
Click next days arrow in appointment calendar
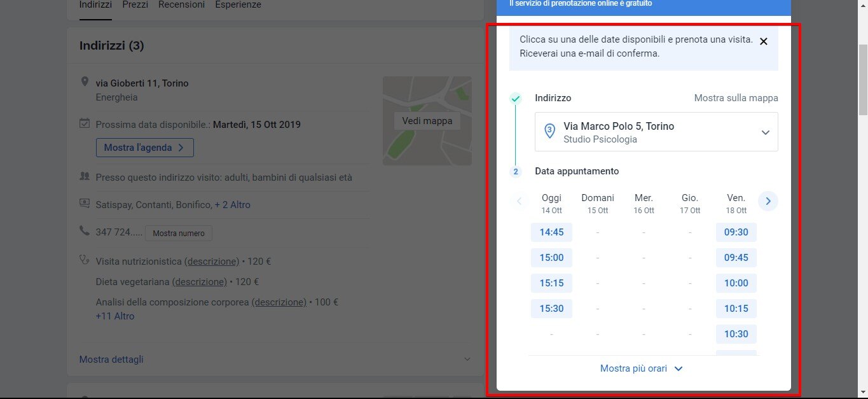(x=768, y=201)
